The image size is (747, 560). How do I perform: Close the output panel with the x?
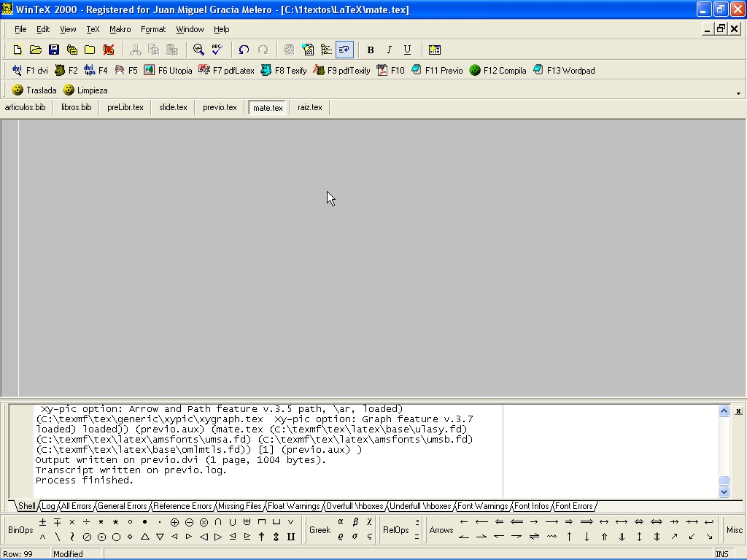click(x=738, y=411)
